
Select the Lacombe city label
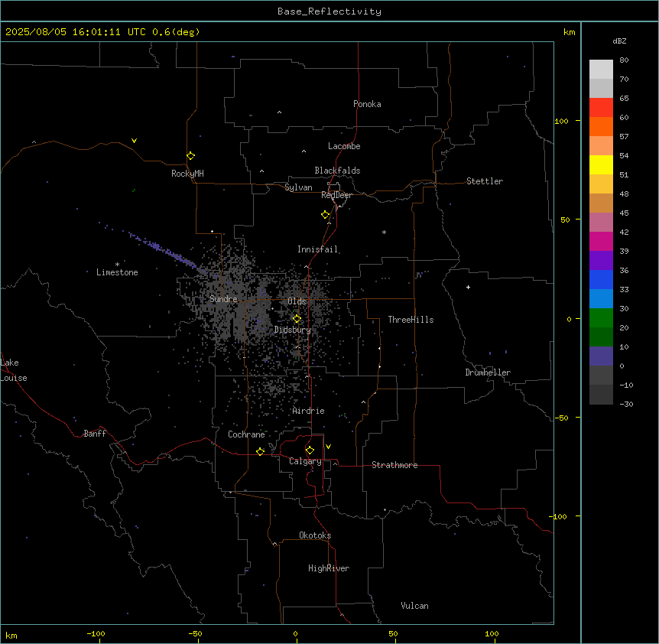pos(344,146)
